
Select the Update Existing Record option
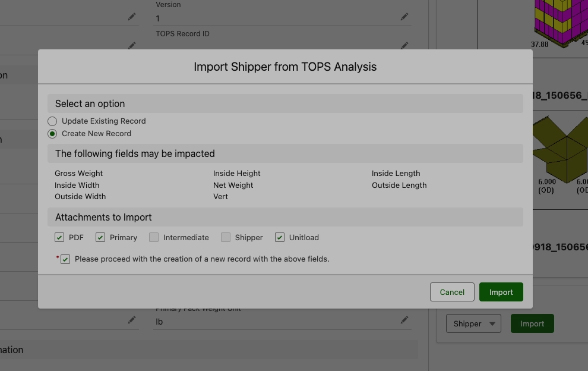click(52, 121)
